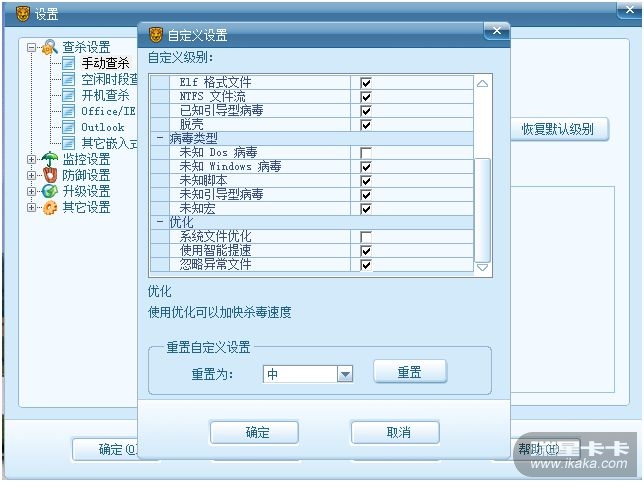This screenshot has height=482, width=644.
Task: Toggle the 未知脚本 checkbox
Action: coord(366,181)
